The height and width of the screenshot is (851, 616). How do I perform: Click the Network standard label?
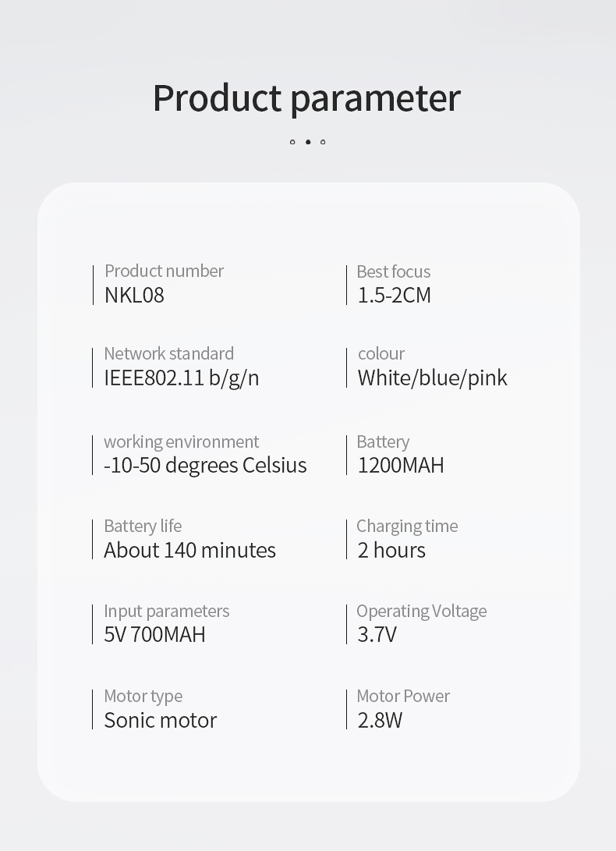[x=168, y=354]
